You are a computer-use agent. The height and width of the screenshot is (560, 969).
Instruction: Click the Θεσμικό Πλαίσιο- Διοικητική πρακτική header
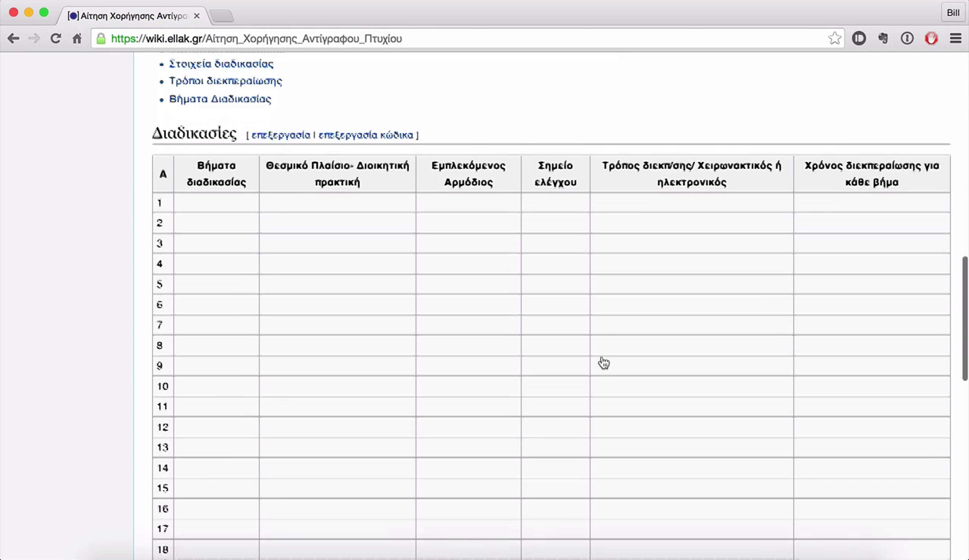click(x=338, y=174)
